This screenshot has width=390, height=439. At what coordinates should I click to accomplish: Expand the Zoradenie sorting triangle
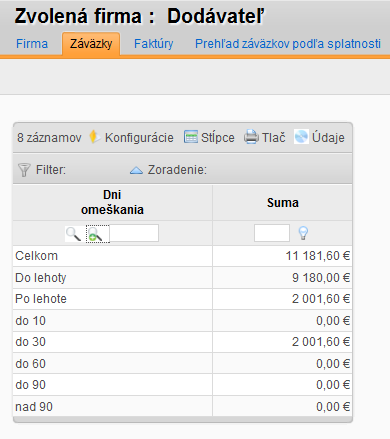(x=136, y=171)
